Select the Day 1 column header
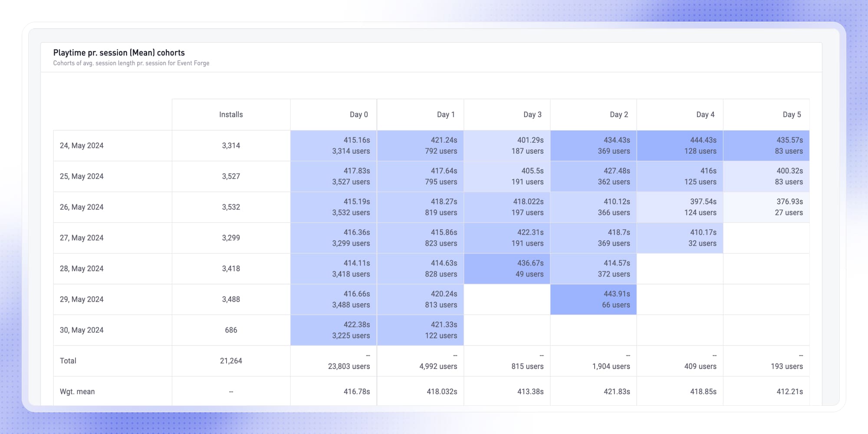The height and width of the screenshot is (434, 868). click(445, 114)
